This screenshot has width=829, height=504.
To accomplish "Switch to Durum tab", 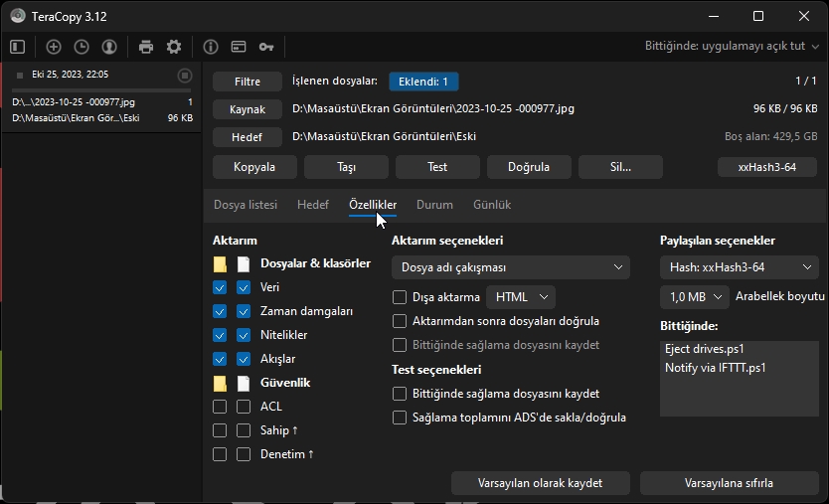I will 434,205.
